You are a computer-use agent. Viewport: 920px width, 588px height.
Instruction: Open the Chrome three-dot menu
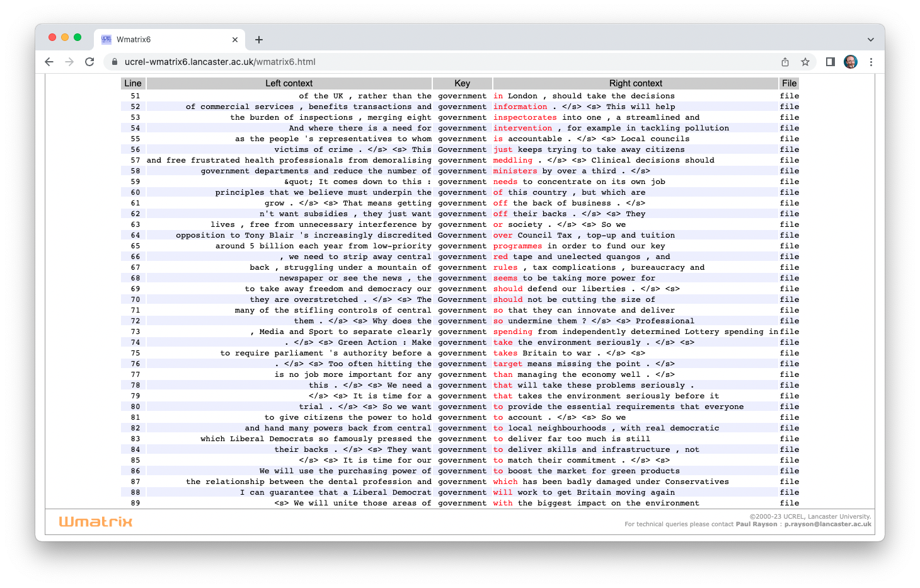point(871,62)
